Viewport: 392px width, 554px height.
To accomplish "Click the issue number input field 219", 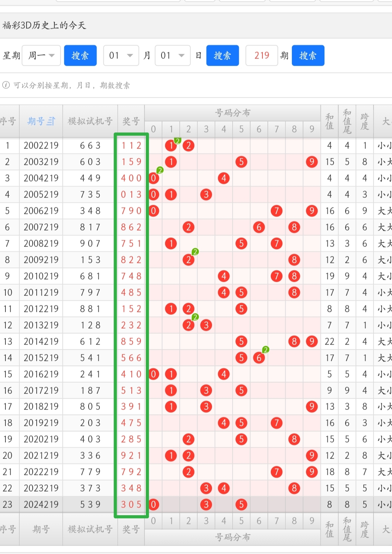I will pyautogui.click(x=262, y=56).
